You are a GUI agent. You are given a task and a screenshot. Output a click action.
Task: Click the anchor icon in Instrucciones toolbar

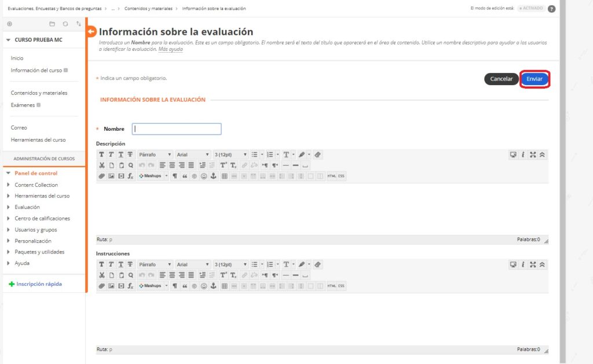213,286
